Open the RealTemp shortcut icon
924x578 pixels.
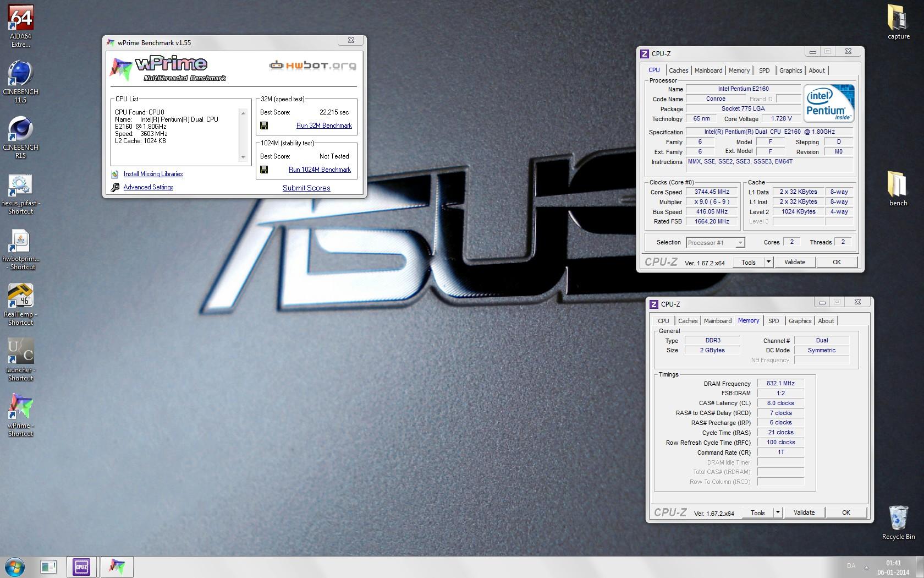pyautogui.click(x=20, y=304)
